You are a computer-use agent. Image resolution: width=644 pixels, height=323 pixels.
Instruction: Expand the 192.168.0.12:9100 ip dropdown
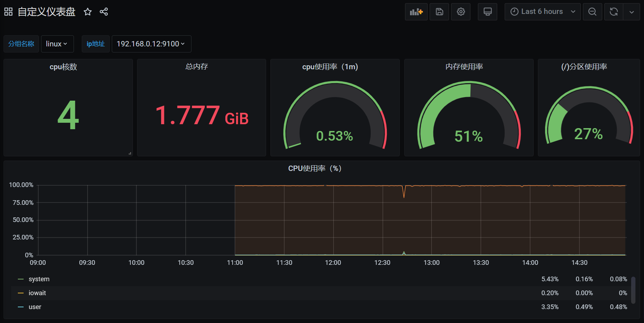tap(151, 44)
